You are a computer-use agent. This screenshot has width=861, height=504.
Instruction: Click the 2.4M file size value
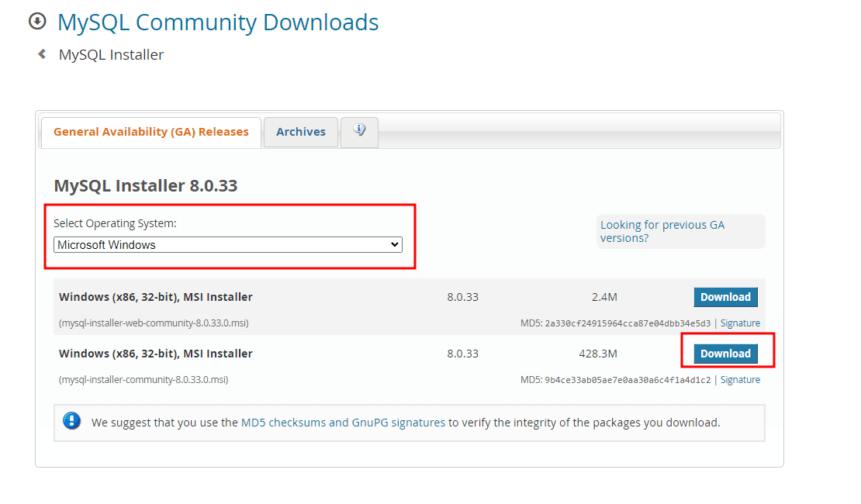point(604,297)
